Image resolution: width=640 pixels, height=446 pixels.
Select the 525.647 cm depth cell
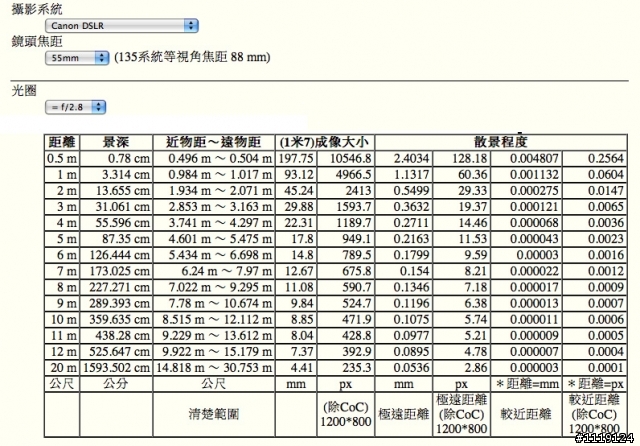[116, 352]
